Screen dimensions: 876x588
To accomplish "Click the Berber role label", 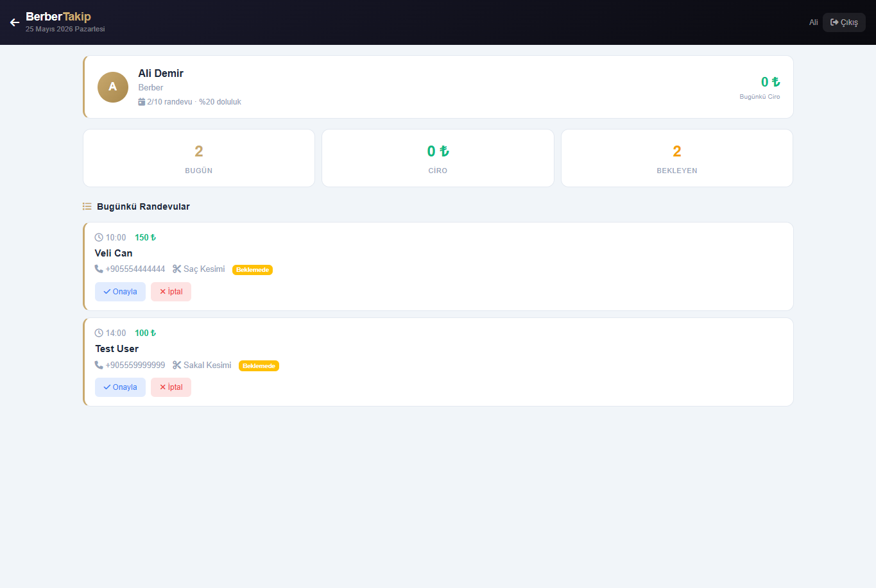I will [151, 87].
